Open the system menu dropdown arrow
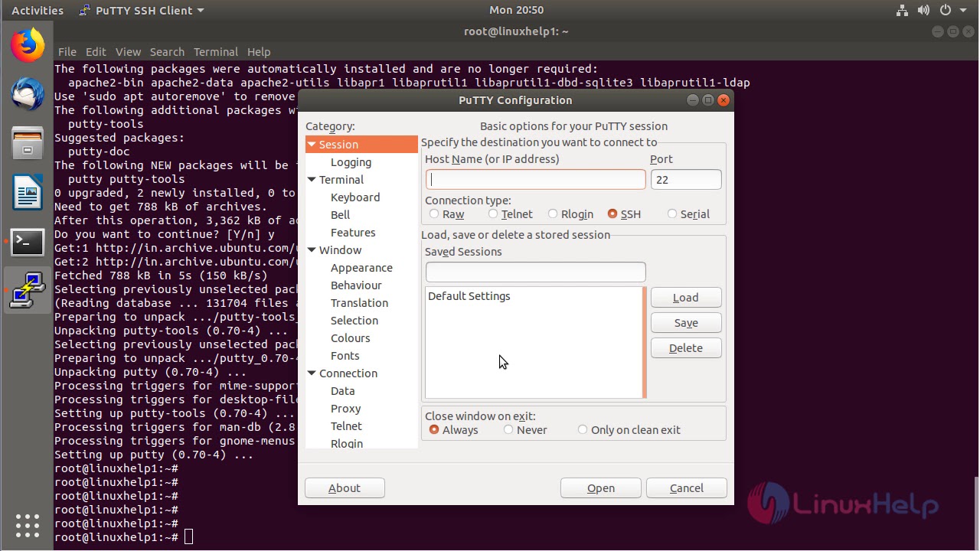 [x=964, y=11]
